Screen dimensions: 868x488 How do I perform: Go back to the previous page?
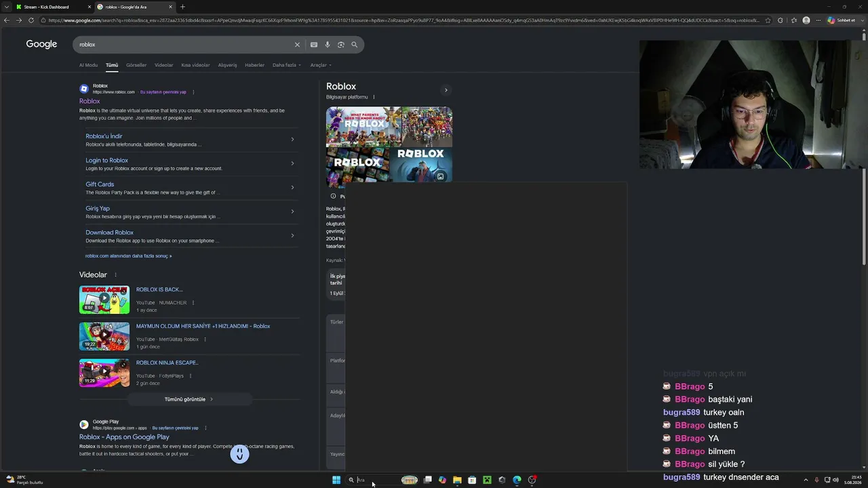6,20
